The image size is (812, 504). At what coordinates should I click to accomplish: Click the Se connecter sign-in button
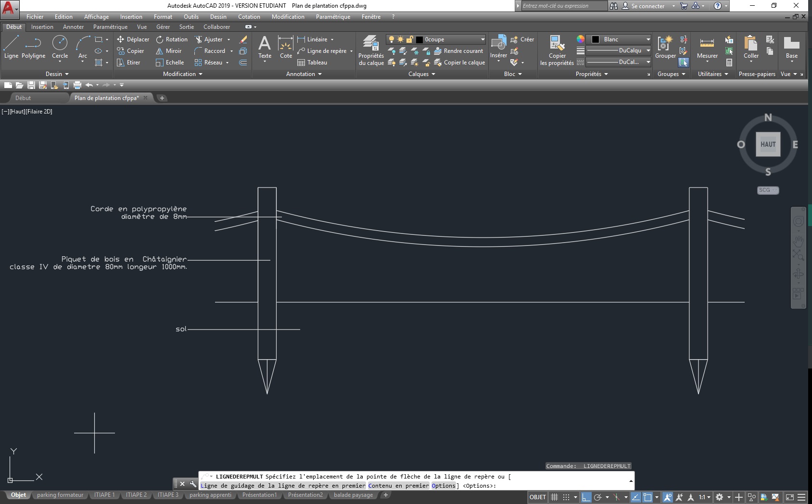[647, 6]
